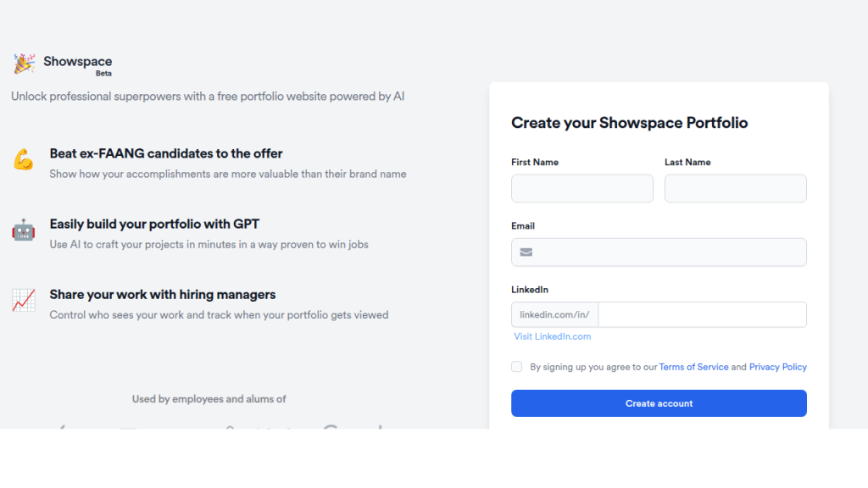Click the Showspace brand name text

[77, 61]
